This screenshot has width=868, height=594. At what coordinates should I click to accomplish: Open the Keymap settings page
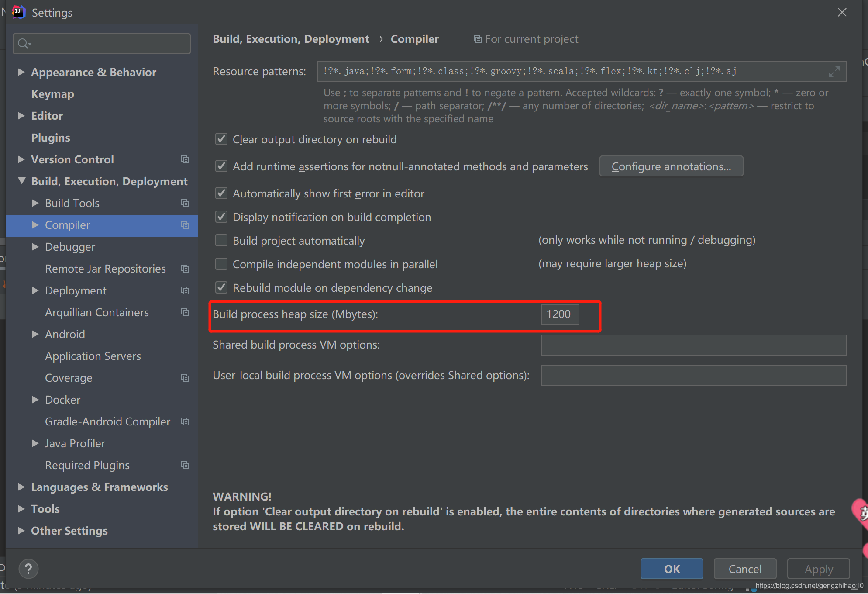pyautogui.click(x=52, y=94)
